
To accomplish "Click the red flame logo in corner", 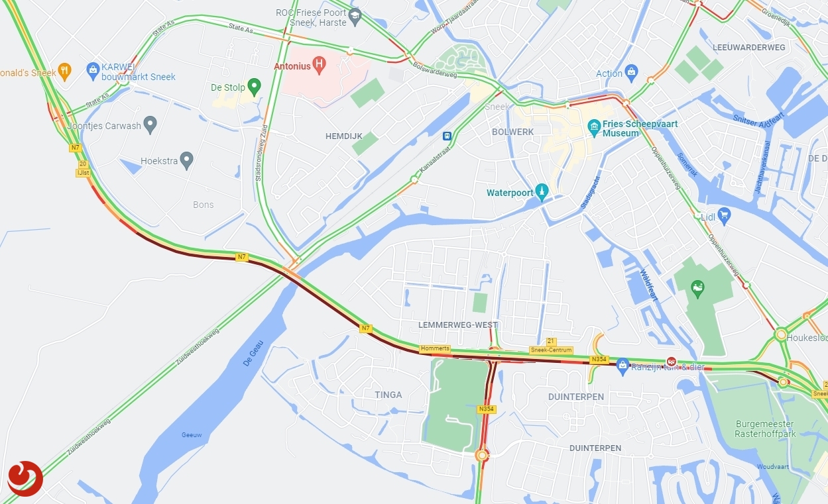I will [x=25, y=478].
